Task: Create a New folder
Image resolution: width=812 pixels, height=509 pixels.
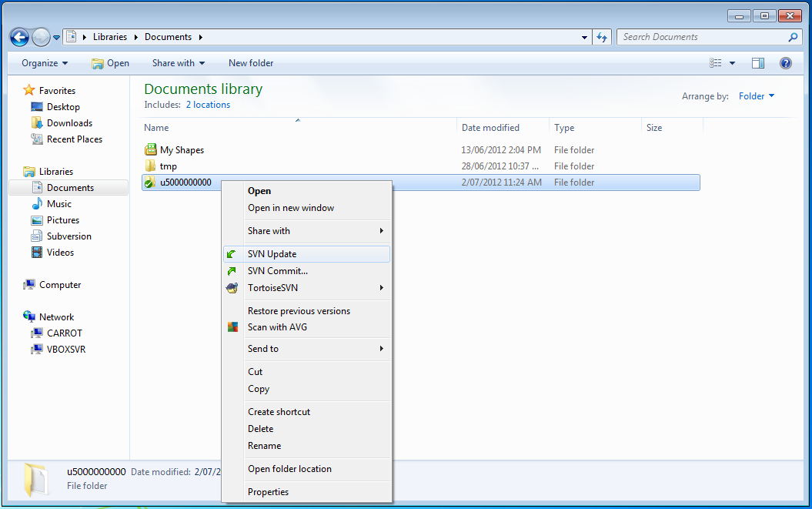Action: [x=250, y=62]
